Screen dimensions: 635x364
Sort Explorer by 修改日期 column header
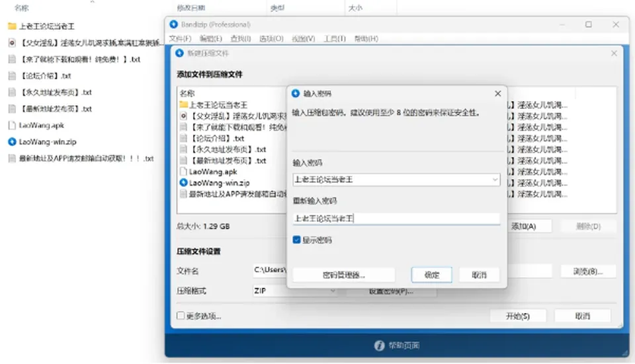point(191,8)
